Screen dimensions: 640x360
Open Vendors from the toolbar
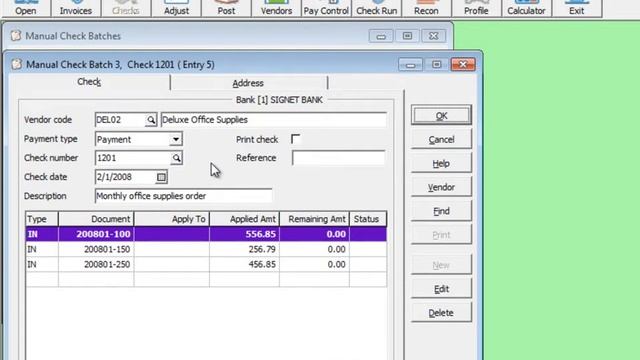coord(276,8)
